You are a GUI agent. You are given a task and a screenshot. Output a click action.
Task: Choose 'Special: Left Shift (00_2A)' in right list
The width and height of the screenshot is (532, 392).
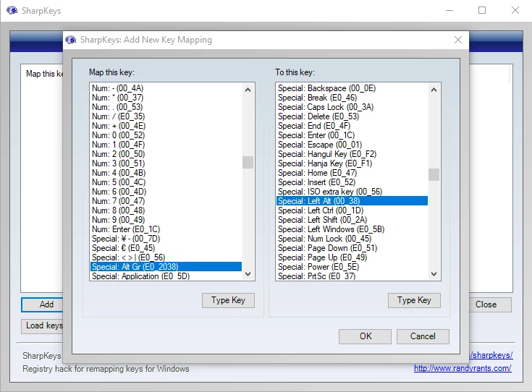coord(352,220)
